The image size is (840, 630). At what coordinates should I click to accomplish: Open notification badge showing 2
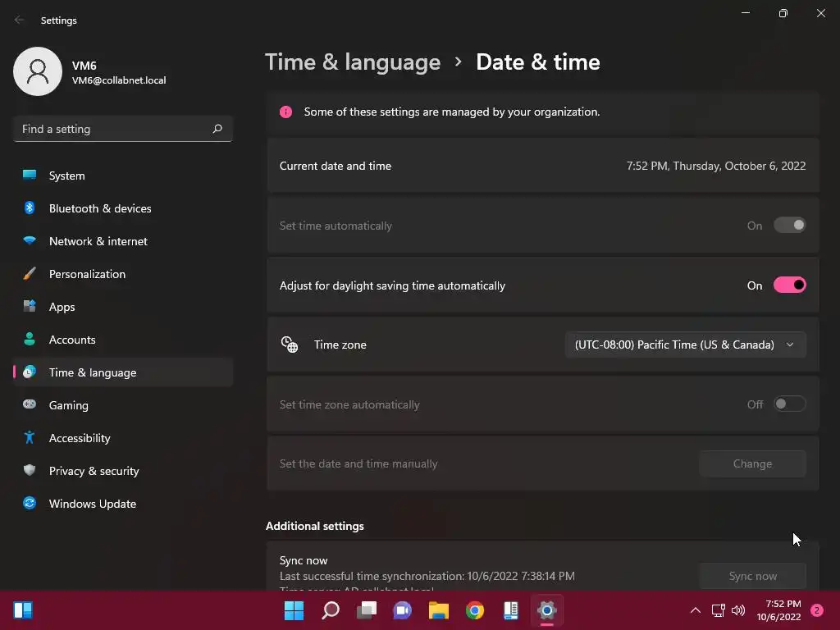(816, 610)
